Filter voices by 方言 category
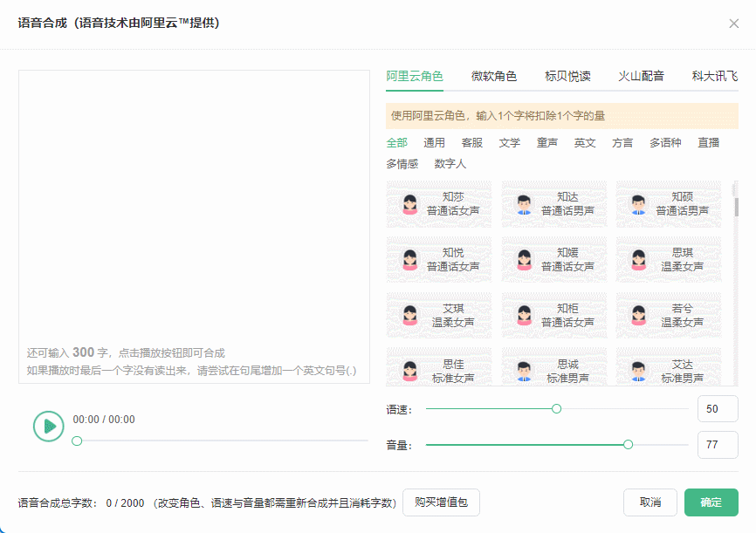The image size is (756, 533). [622, 143]
